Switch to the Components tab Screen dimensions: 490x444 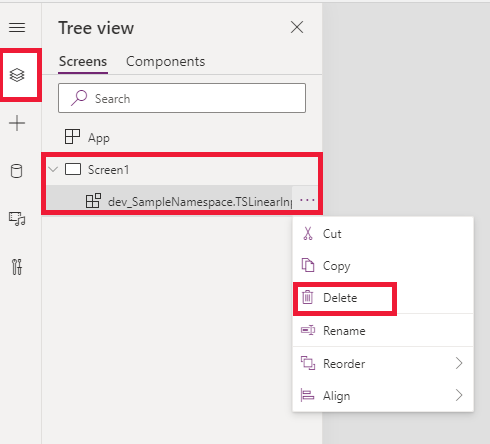click(165, 62)
